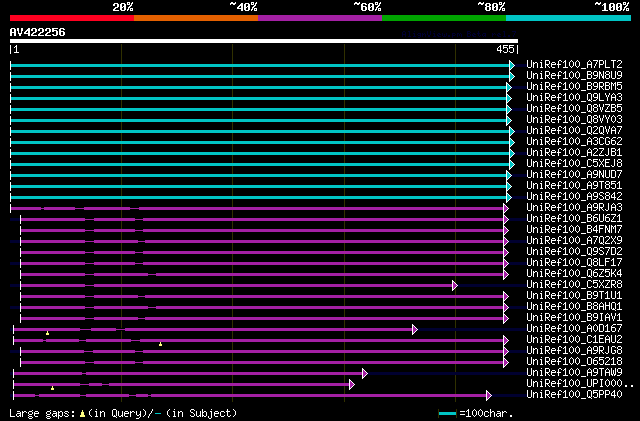Click the arrowhead of the UniRef100_Q8VY03 alignment
The image size is (640, 421).
(509, 120)
